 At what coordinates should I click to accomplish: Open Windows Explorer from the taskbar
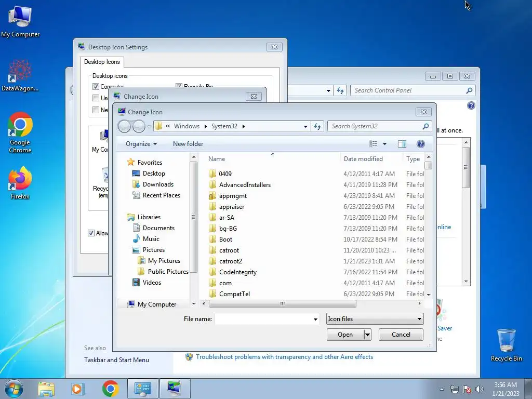tap(46, 389)
